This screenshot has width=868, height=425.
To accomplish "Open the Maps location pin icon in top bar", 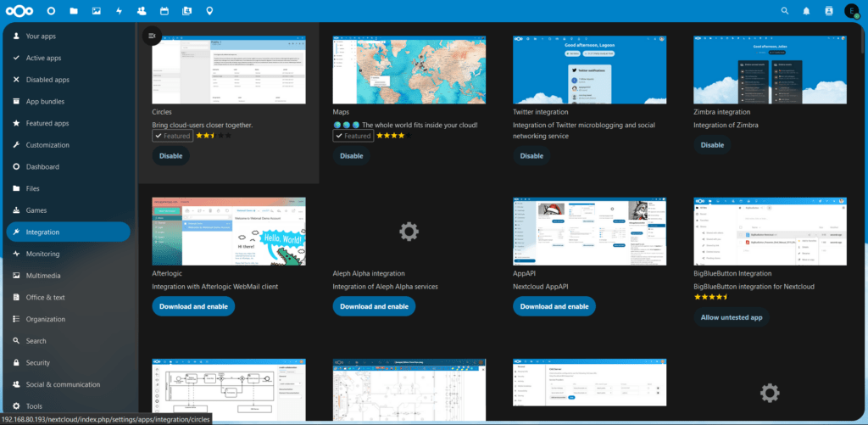I will tap(209, 11).
